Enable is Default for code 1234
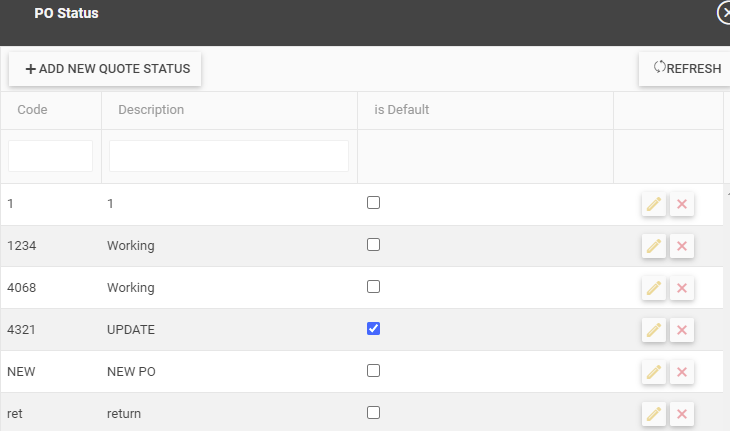 [x=374, y=244]
